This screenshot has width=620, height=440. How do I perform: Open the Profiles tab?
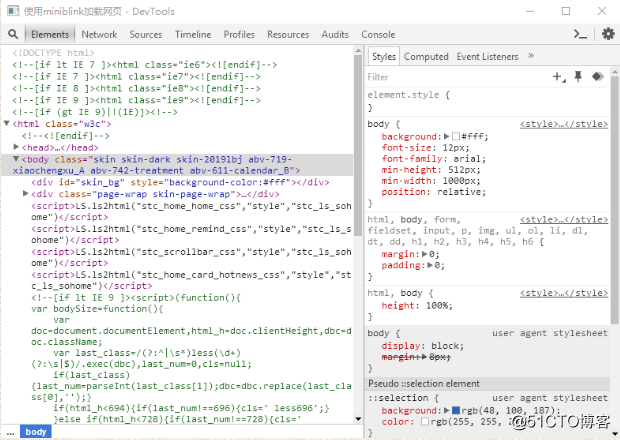(239, 35)
